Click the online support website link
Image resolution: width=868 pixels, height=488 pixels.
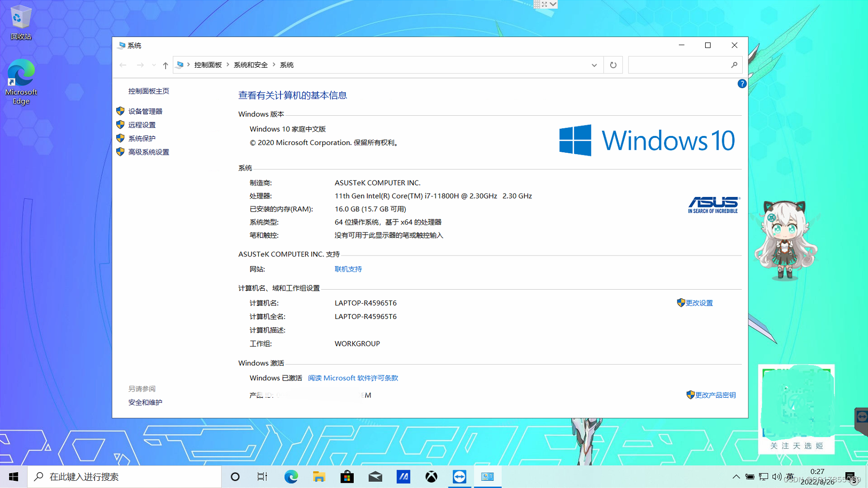click(348, 269)
